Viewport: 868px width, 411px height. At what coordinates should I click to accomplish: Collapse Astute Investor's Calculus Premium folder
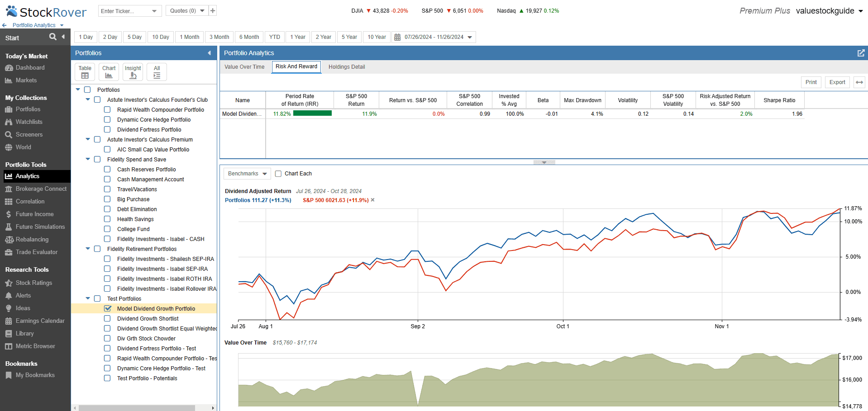click(88, 139)
